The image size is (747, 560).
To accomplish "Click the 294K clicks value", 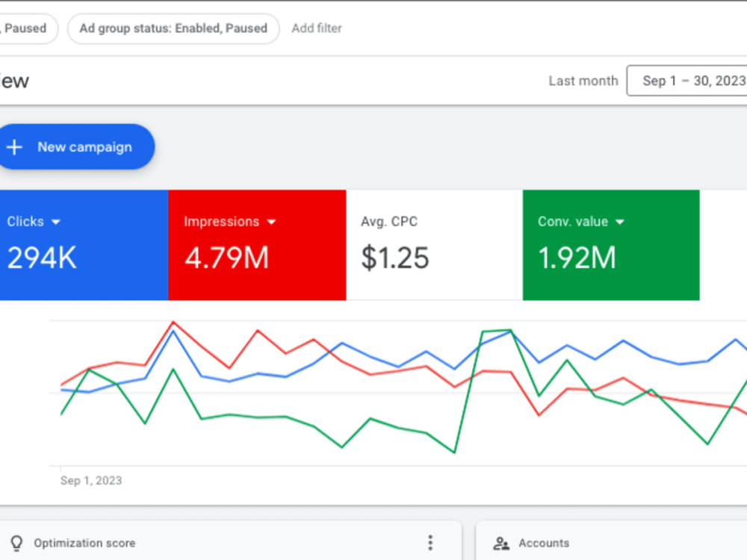I will pos(42,258).
